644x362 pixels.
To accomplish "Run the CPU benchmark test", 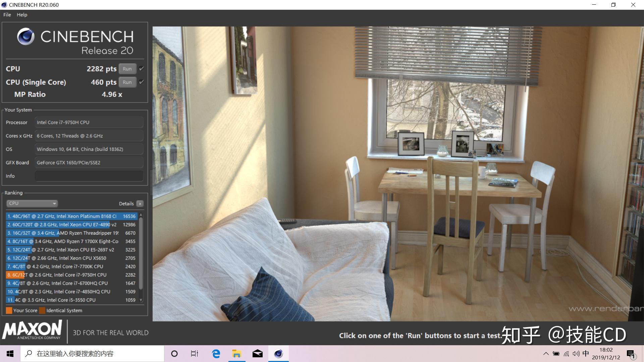I will [127, 68].
